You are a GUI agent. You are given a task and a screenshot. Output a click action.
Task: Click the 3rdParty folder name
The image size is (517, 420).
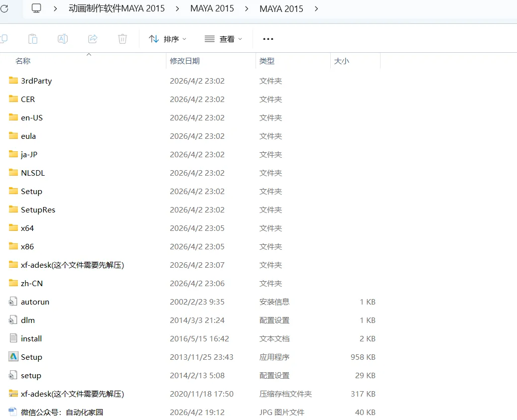[x=36, y=81]
